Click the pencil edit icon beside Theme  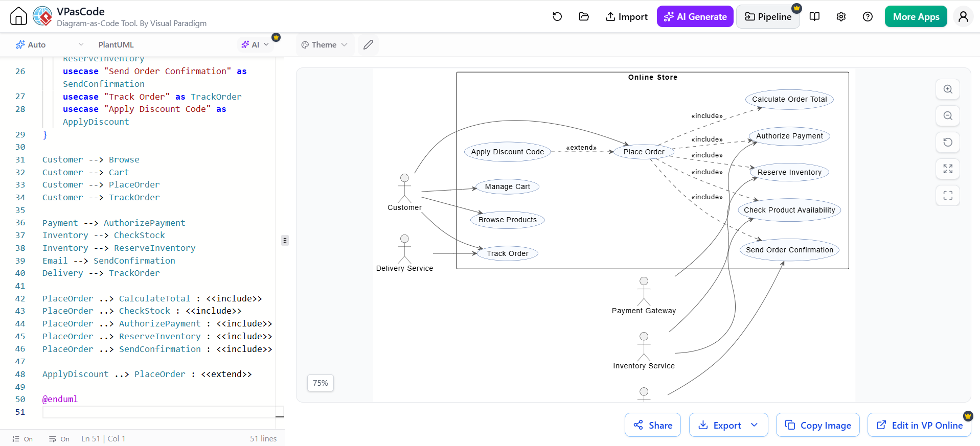368,45
